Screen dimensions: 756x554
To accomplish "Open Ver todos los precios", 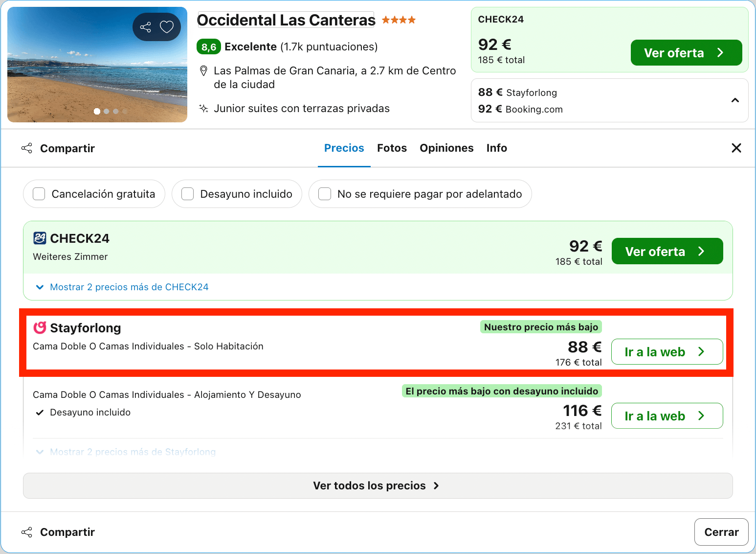I will tap(378, 485).
